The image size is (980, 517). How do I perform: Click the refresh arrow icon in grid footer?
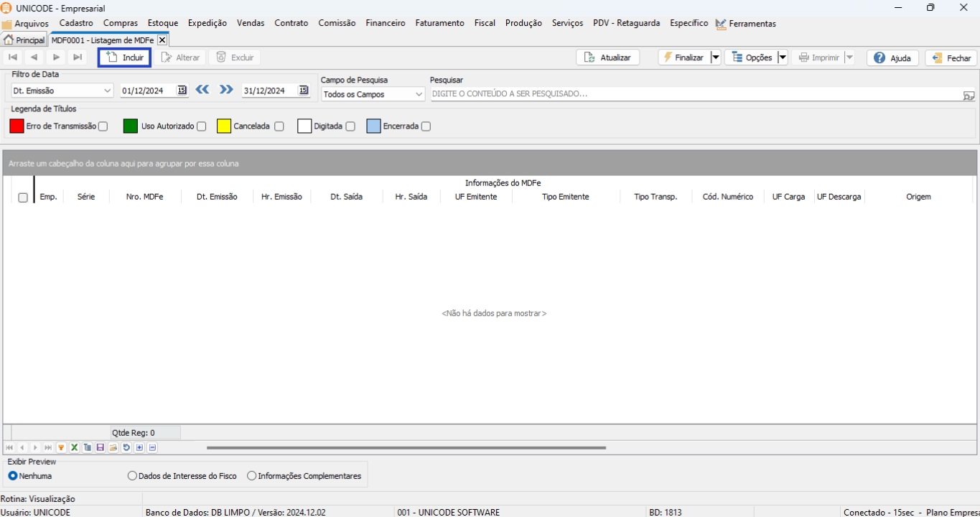click(x=126, y=447)
